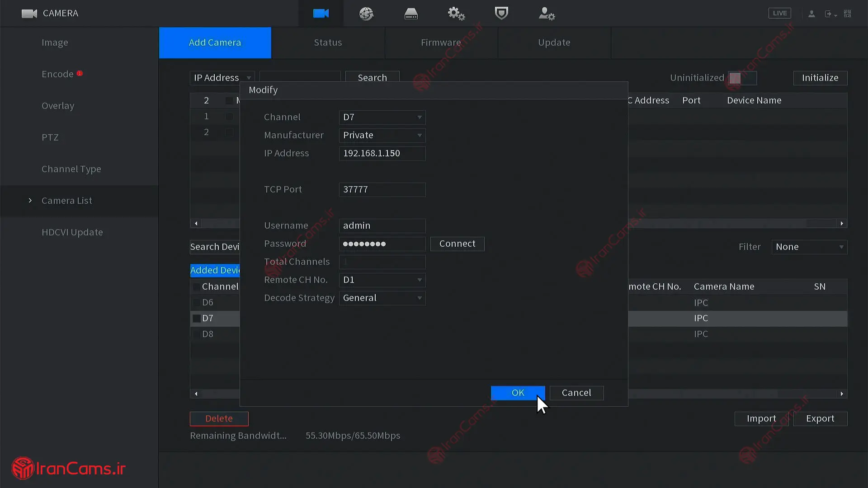
Task: Open HDCVI Update in the sidebar
Action: click(72, 232)
